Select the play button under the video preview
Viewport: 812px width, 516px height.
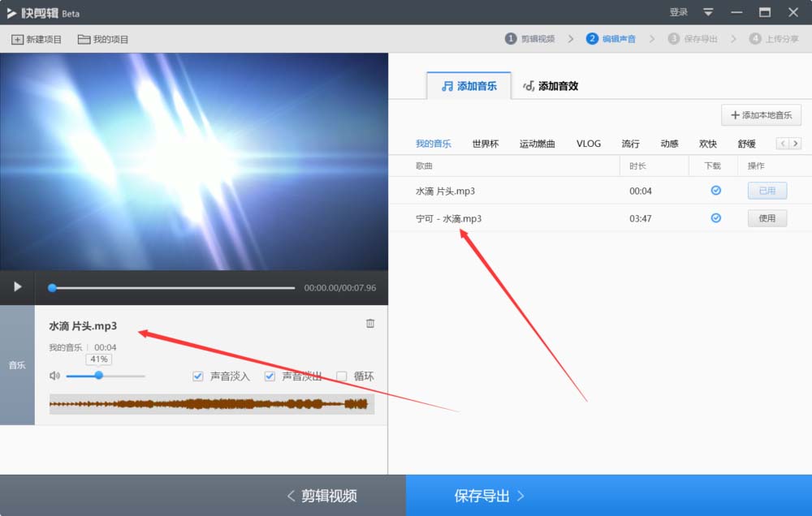(x=16, y=287)
